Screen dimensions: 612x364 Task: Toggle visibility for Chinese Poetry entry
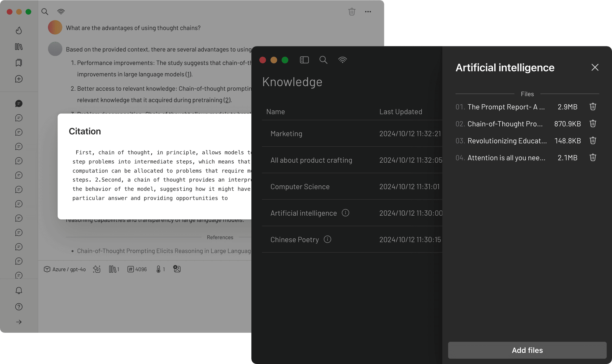329,239
